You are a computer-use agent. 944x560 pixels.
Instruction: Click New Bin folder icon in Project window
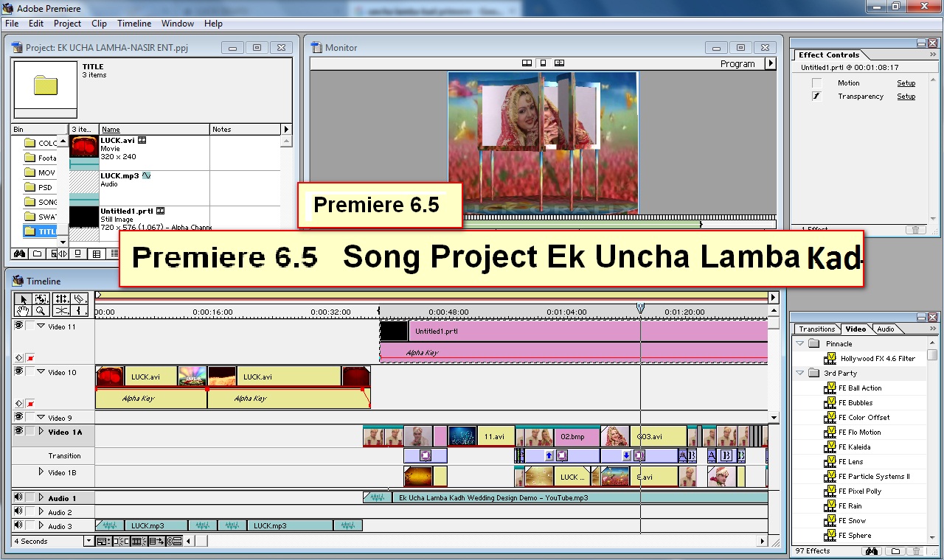coord(37,253)
